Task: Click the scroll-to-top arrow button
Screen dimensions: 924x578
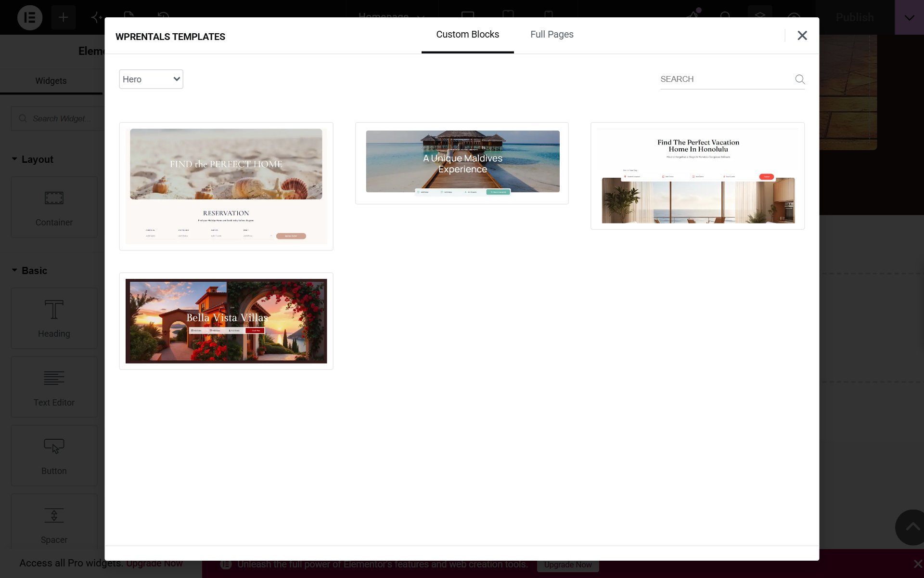Action: tap(911, 527)
